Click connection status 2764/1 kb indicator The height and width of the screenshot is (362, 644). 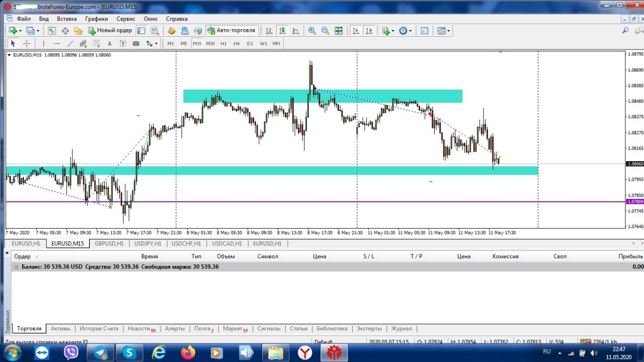point(598,342)
